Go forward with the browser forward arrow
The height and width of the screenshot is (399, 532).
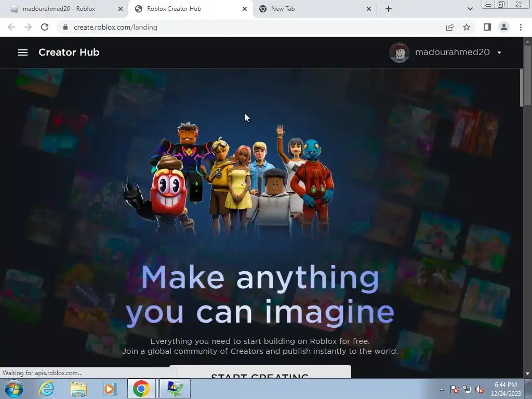pos(28,27)
